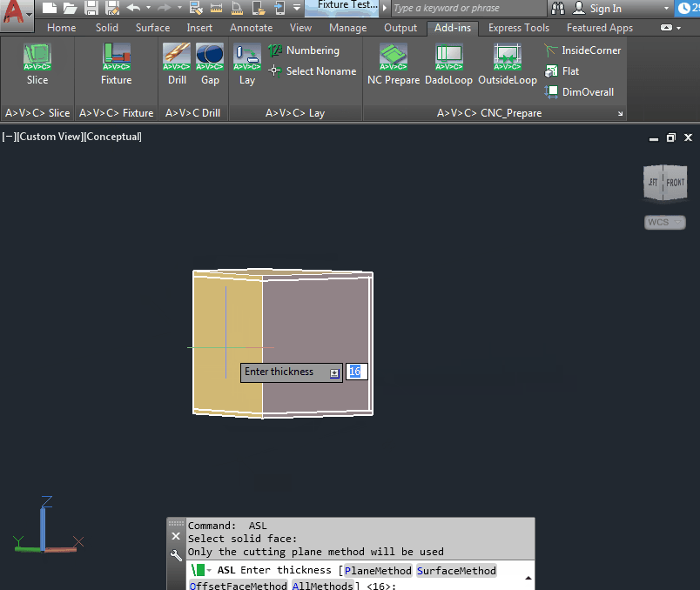Redo the last action

[x=165, y=8]
